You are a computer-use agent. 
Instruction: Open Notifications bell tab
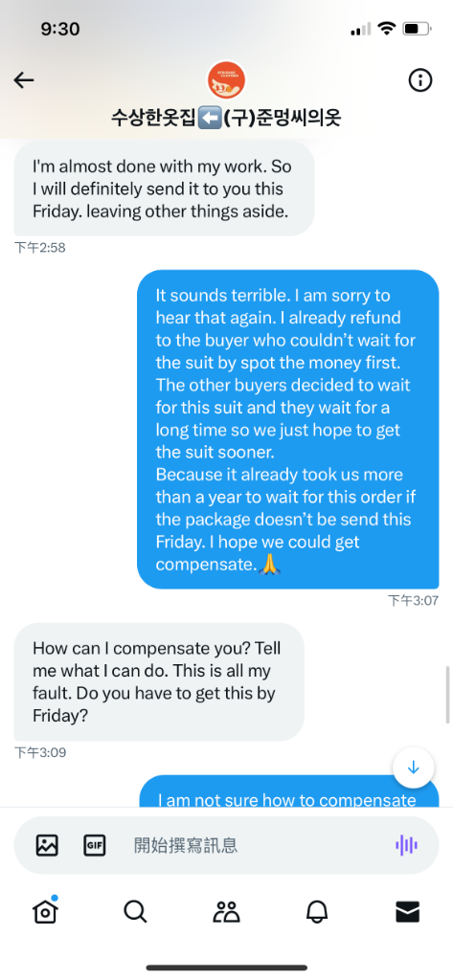317,912
